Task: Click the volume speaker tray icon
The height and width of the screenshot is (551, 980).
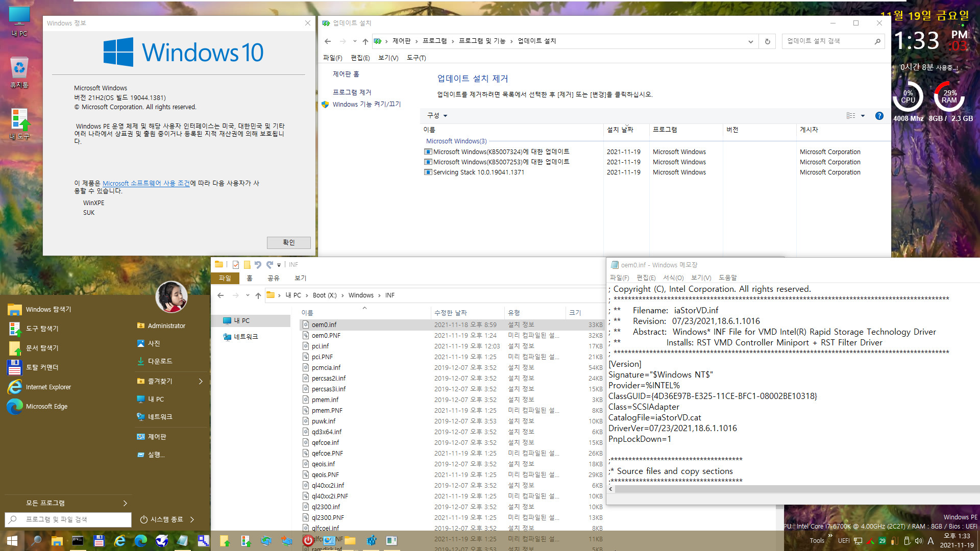Action: 918,541
